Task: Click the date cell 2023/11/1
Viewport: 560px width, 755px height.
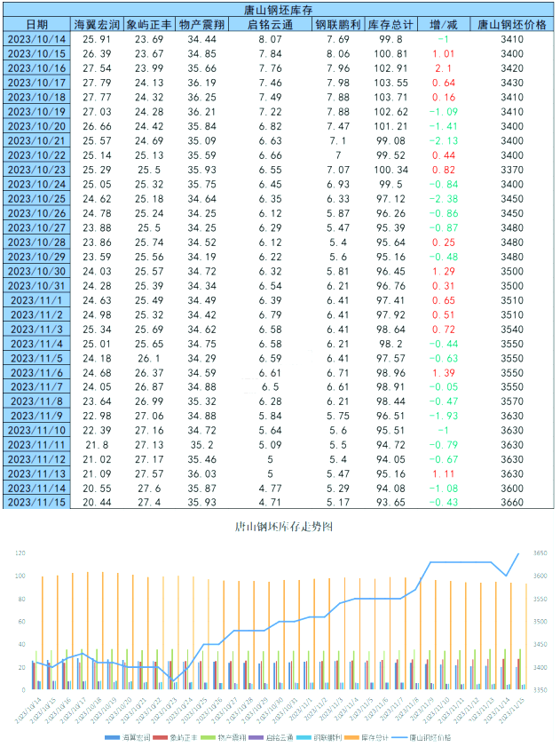Action: tap(37, 300)
